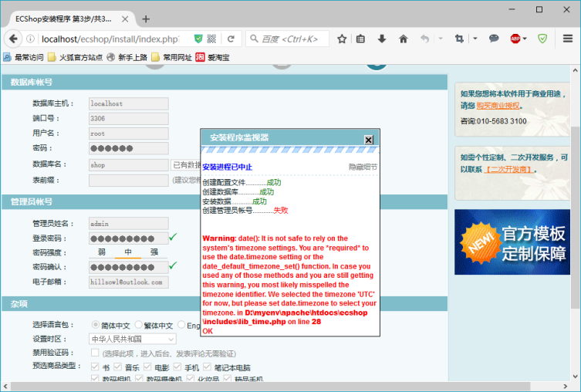581x392 pixels.
Task: Open the 火狐官方站点 bookmark folder
Action: [x=75, y=57]
